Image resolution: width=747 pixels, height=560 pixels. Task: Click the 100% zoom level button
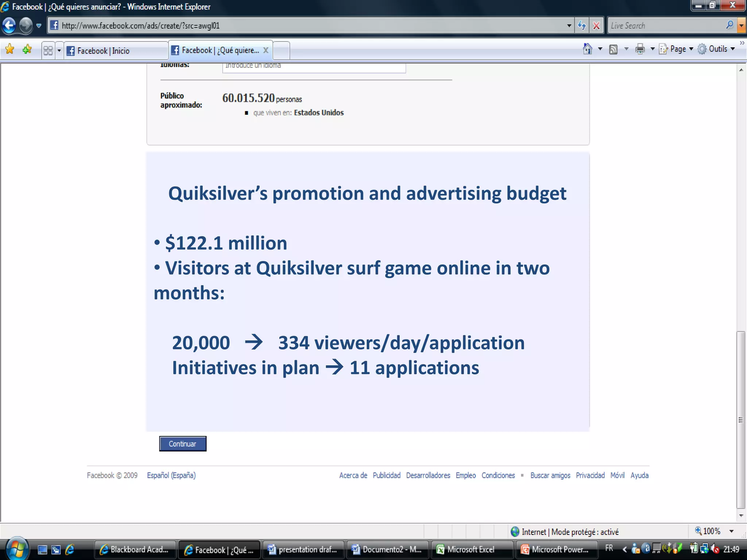708,531
